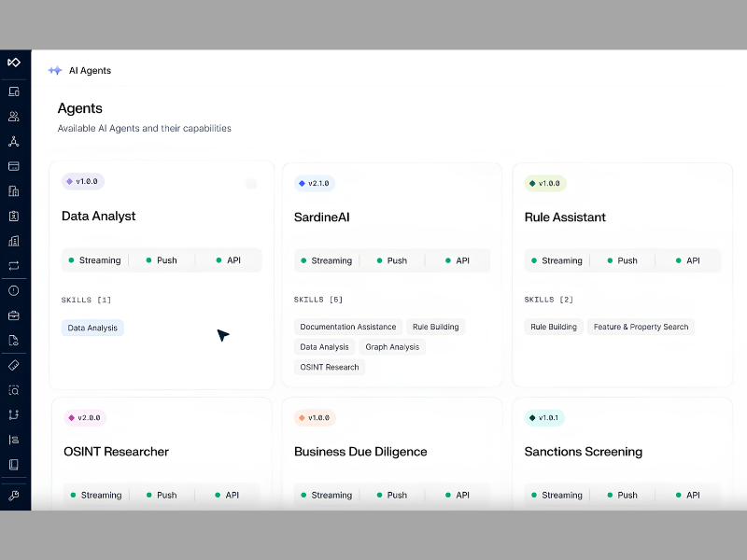Click Streaming capability on OSINT Researcher card
Screen dimensions: 747x560
96,495
